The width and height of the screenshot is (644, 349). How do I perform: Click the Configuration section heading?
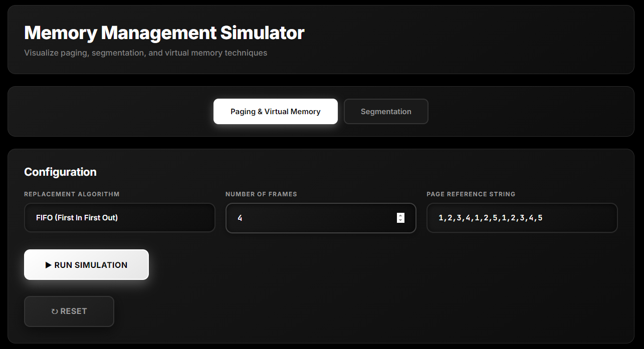pyautogui.click(x=60, y=172)
